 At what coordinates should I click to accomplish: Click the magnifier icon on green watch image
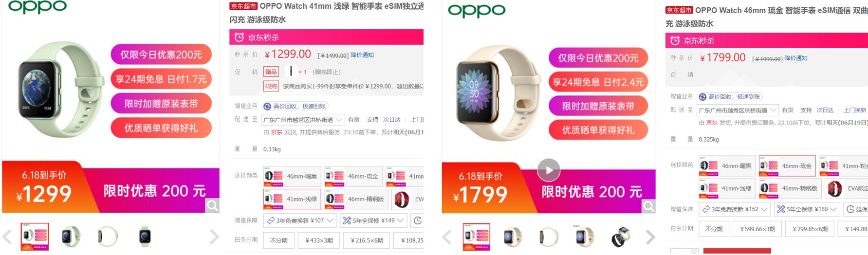[x=212, y=205]
